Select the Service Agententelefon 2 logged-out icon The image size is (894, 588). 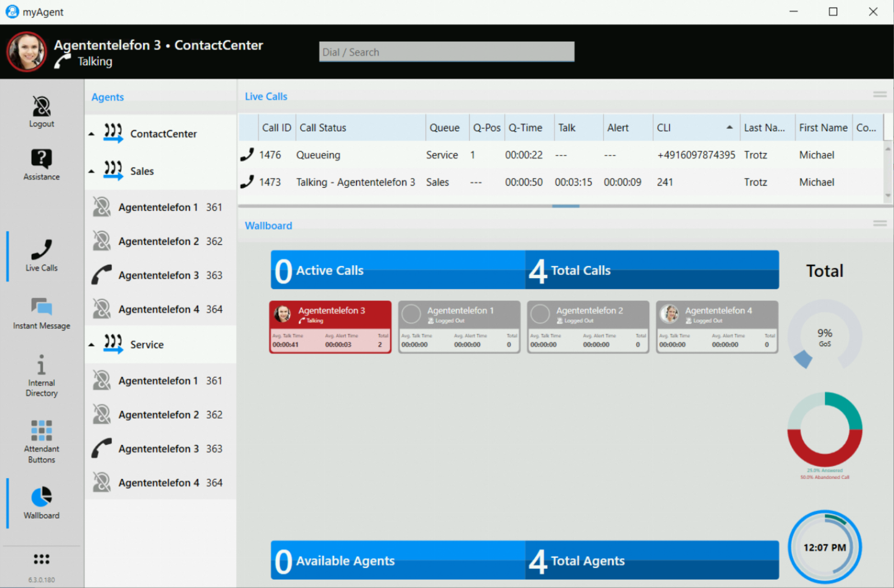click(x=102, y=415)
